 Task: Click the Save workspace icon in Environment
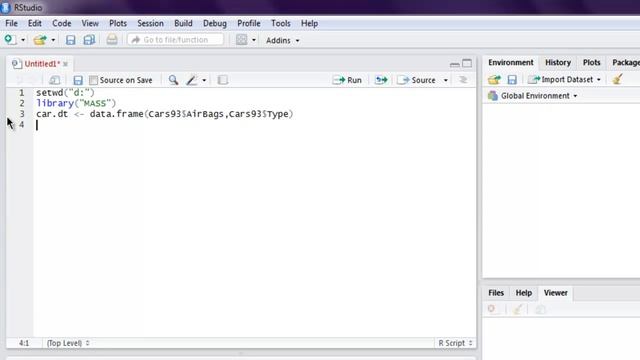coord(512,80)
